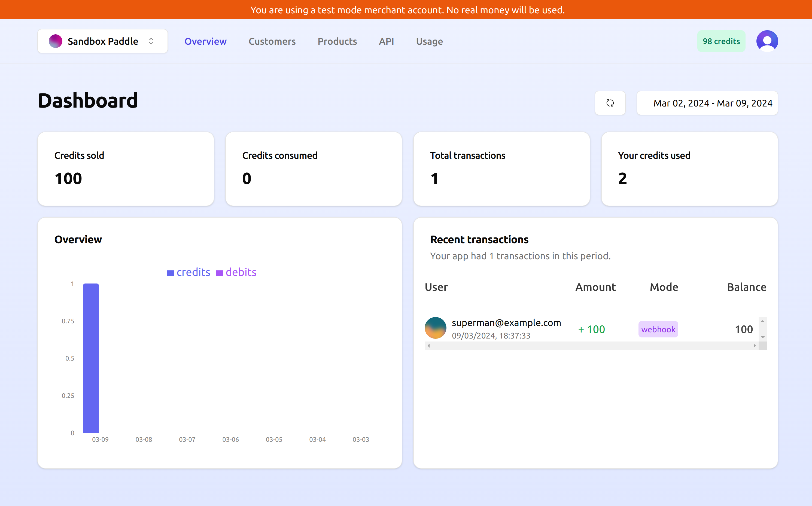Click the Your credits used card
This screenshot has width=812, height=506.
click(689, 169)
